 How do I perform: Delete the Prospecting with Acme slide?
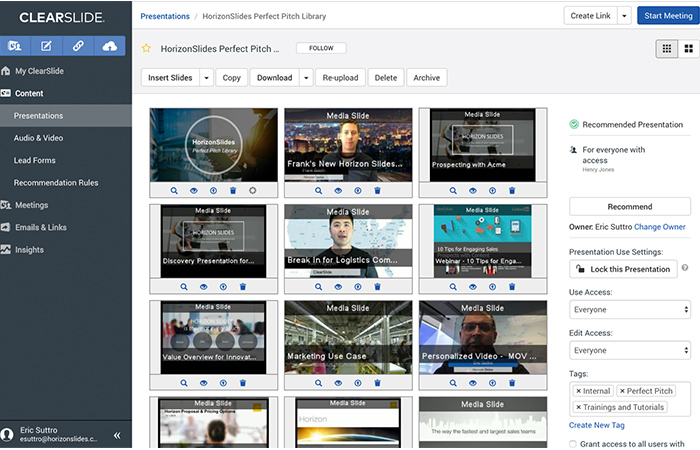pyautogui.click(x=512, y=191)
